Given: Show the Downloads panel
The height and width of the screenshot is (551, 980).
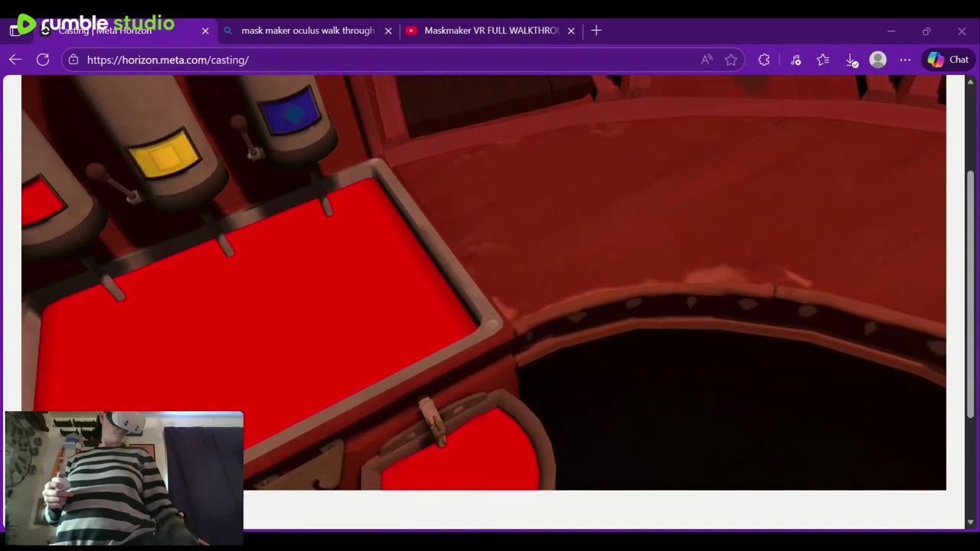Looking at the screenshot, I should [851, 60].
